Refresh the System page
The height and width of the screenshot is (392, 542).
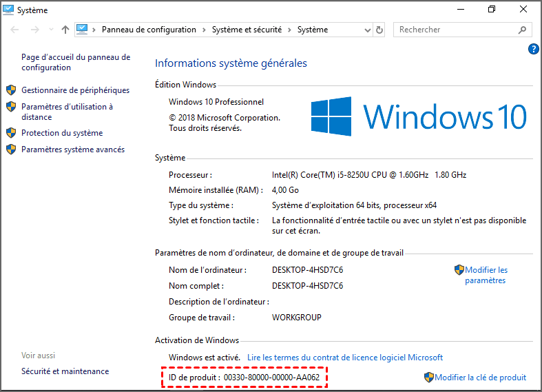point(379,30)
